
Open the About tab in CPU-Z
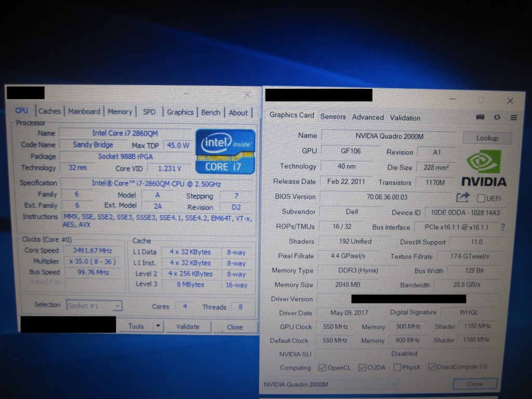click(238, 113)
